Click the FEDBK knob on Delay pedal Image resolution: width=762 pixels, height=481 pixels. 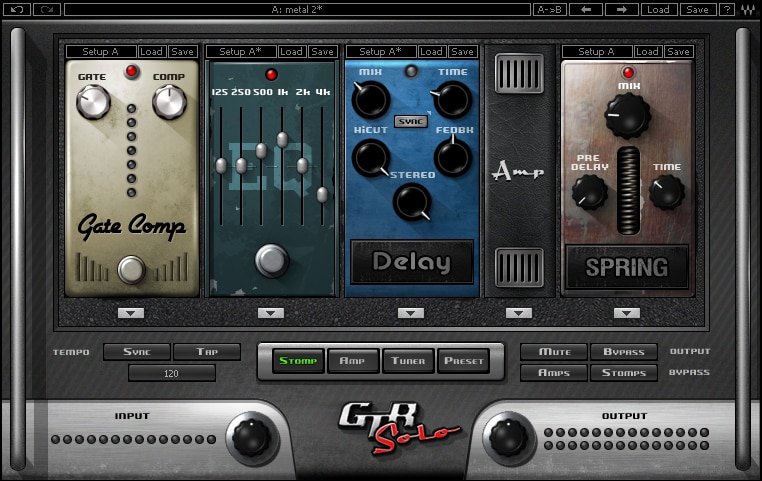[x=453, y=157]
